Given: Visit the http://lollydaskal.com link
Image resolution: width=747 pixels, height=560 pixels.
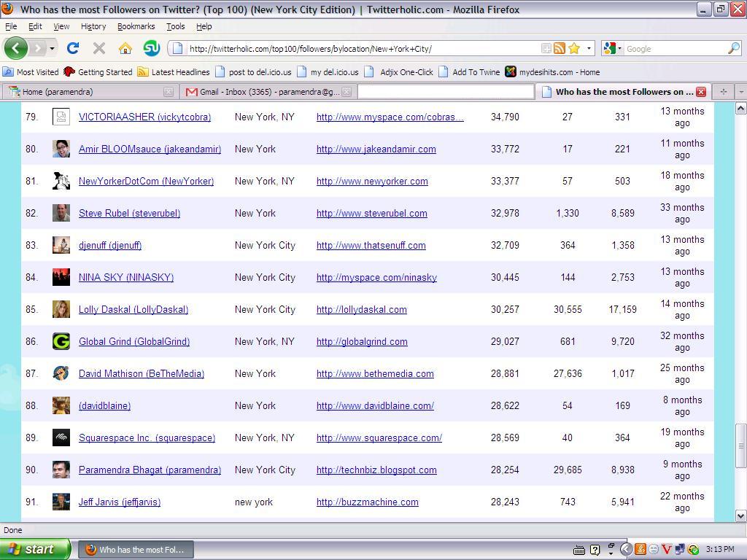Looking at the screenshot, I should tap(362, 309).
